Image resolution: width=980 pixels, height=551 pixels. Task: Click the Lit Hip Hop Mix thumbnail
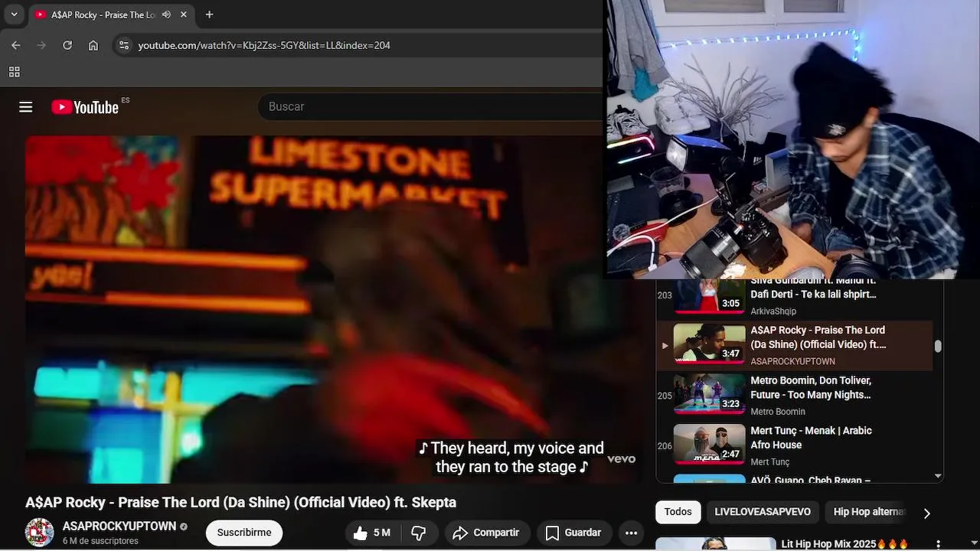[715, 544]
